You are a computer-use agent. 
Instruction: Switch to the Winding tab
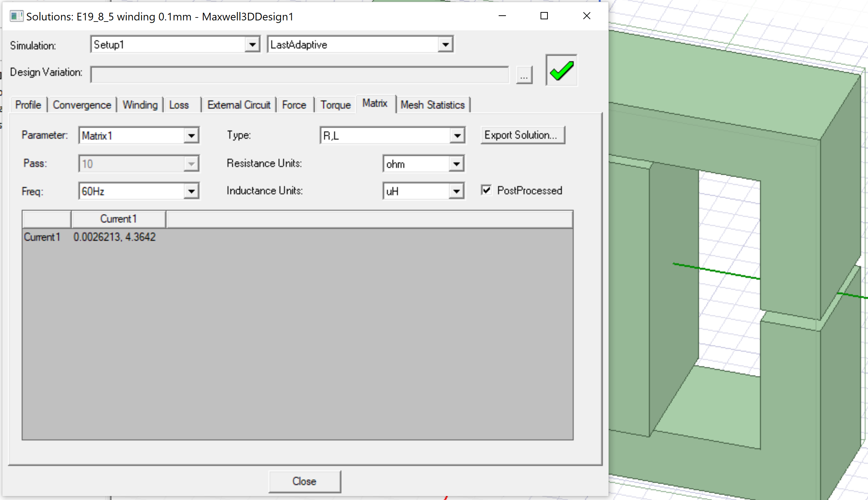click(140, 105)
